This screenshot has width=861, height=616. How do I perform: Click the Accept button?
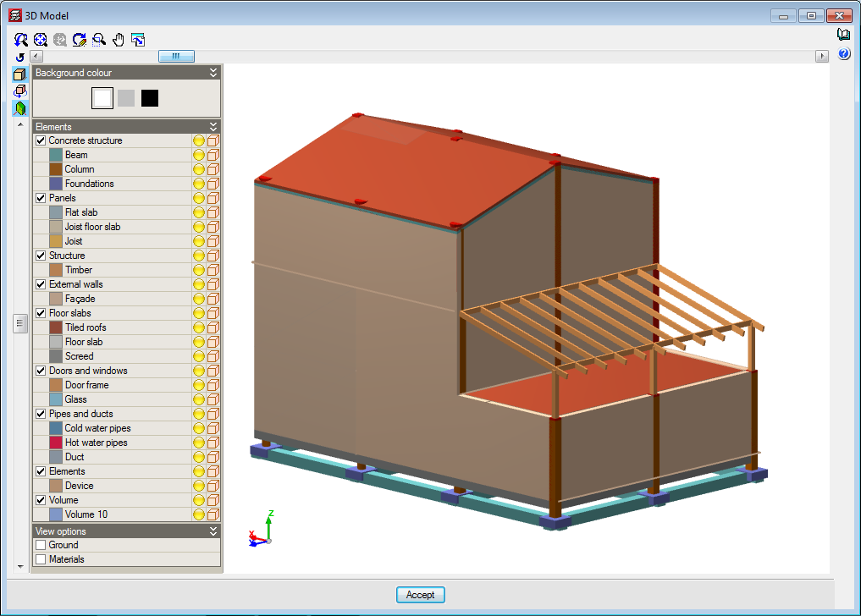pyautogui.click(x=420, y=595)
